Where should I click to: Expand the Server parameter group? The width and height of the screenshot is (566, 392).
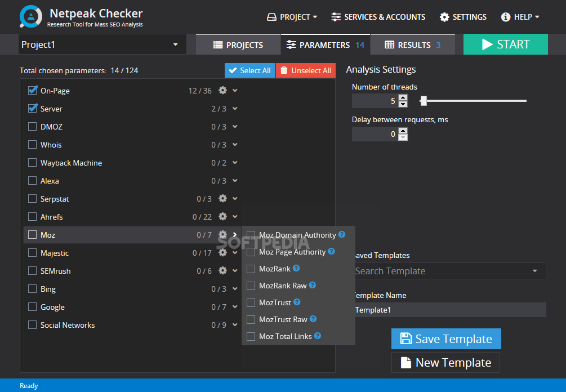(x=235, y=108)
